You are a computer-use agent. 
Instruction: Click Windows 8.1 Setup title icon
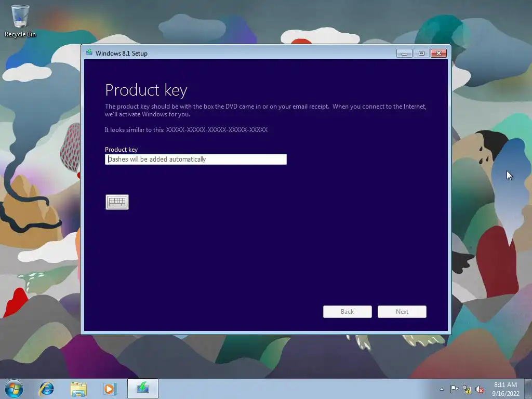[x=89, y=52]
